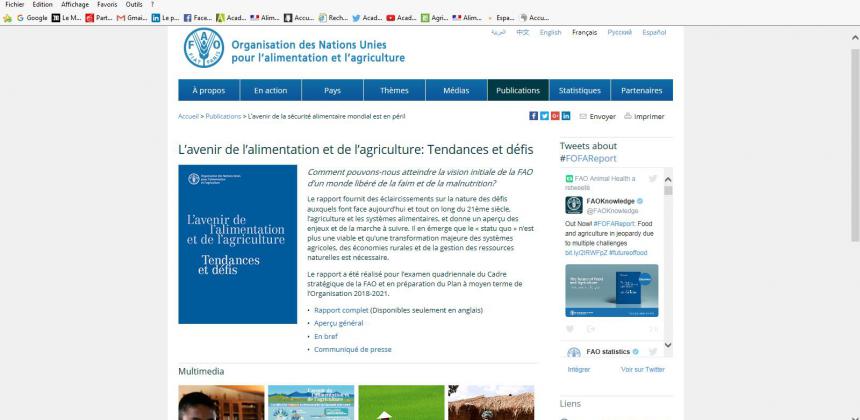
Task: Like the FAOKnowledge tweet heart icon
Action: (570, 329)
